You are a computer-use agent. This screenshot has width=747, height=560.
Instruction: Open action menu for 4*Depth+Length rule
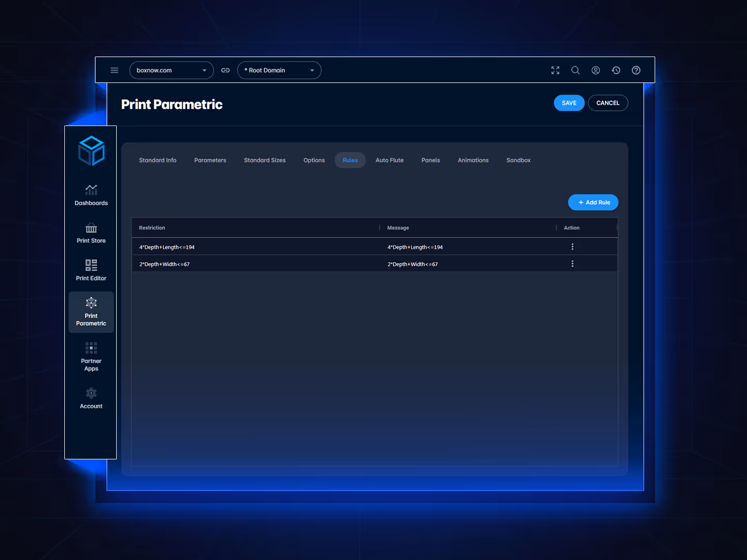click(x=572, y=247)
